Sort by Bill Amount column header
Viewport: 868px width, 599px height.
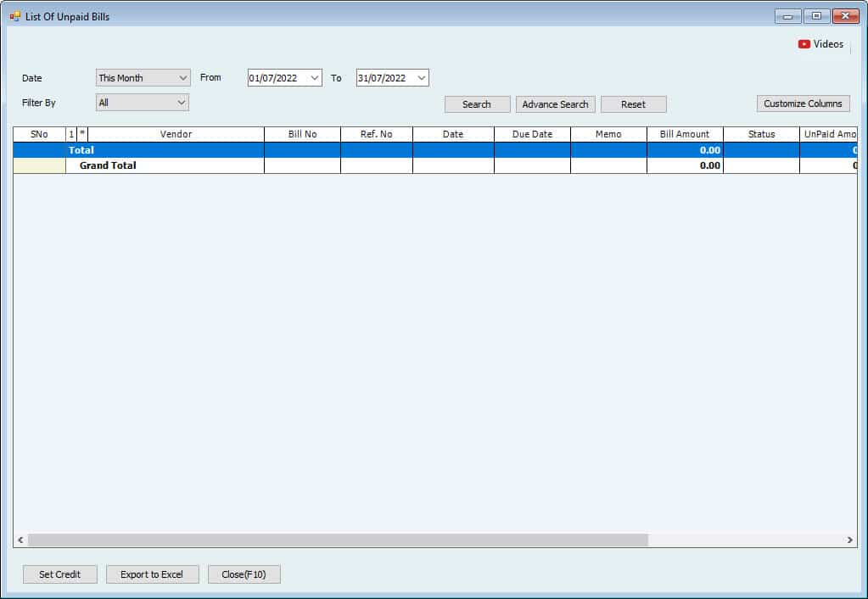pos(685,134)
